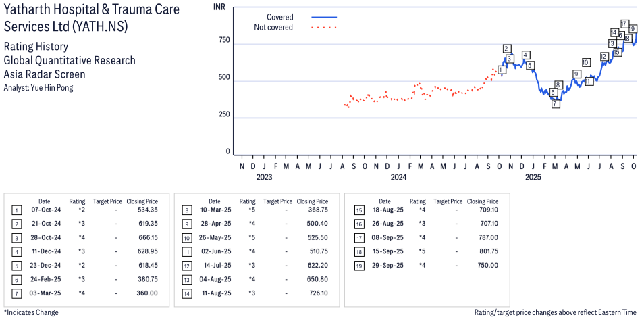The image size is (644, 317).
Task: Click row number 8 box in table
Action: pyautogui.click(x=186, y=210)
